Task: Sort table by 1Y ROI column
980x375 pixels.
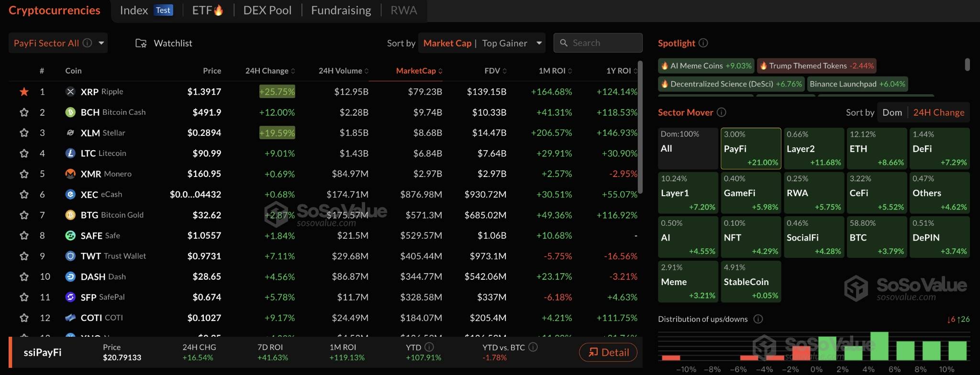Action: [622, 71]
